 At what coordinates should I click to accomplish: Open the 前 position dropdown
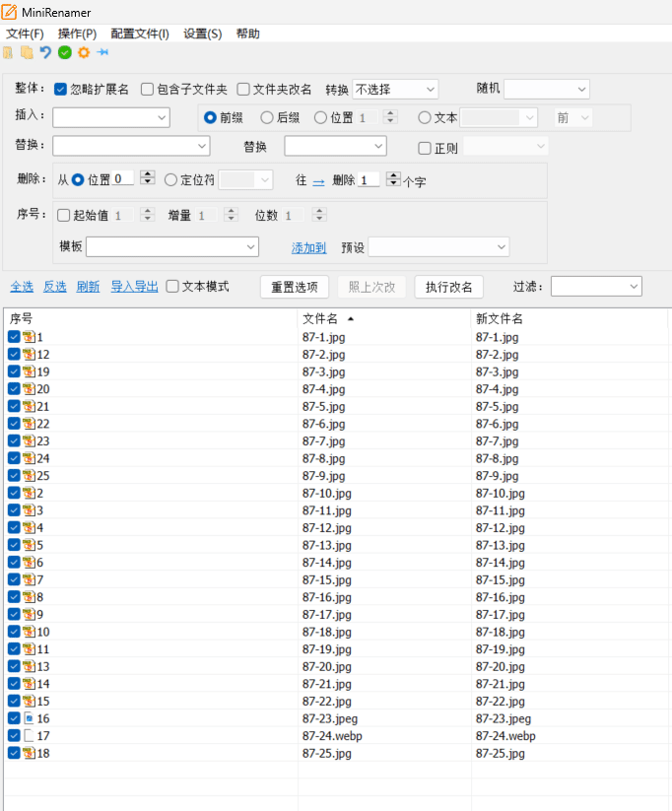coord(573,118)
